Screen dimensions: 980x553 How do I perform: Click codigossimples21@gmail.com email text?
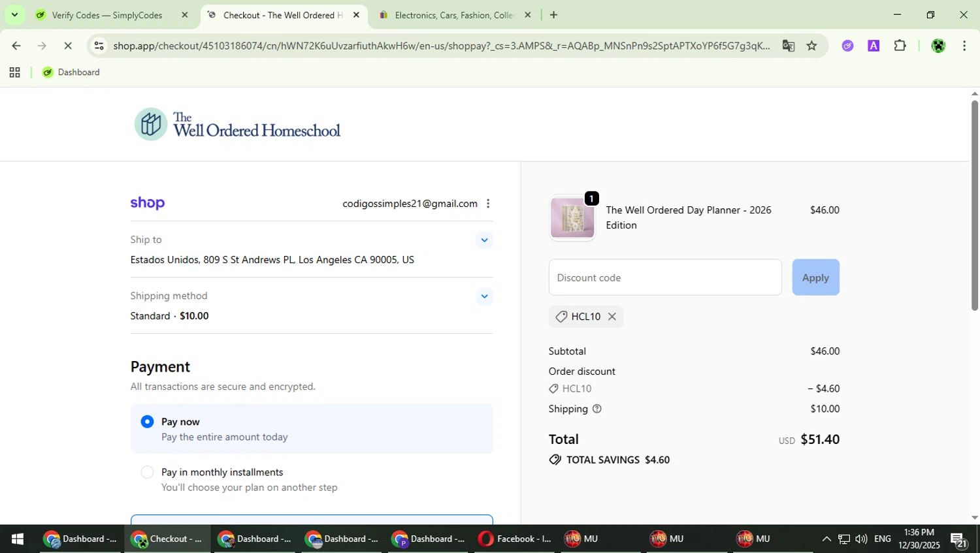click(410, 204)
